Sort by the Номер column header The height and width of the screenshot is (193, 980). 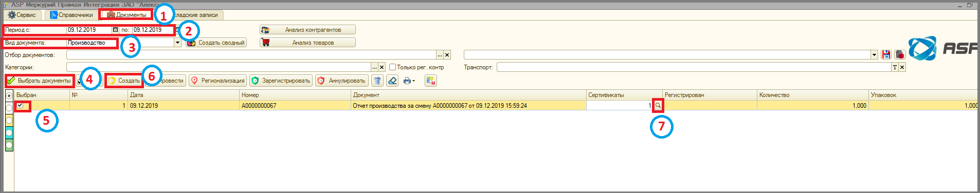coord(295,95)
